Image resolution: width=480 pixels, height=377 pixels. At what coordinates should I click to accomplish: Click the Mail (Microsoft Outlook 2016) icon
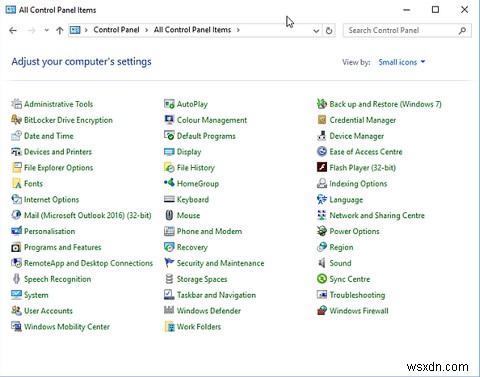point(16,215)
